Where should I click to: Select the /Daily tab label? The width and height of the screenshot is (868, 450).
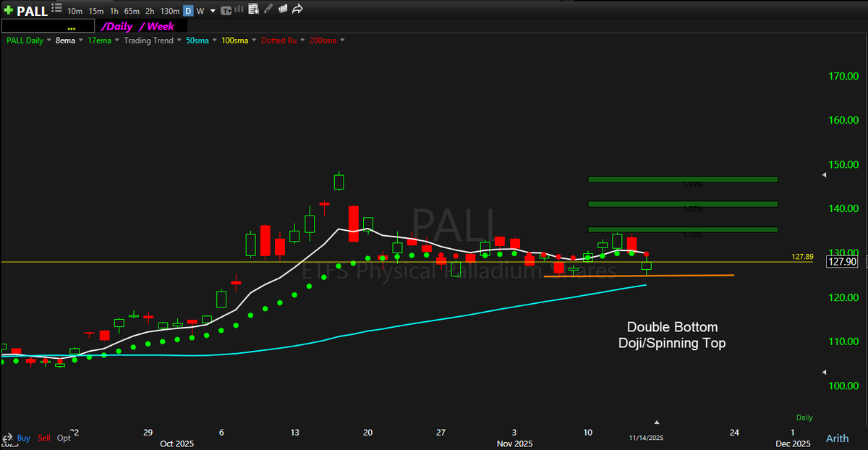(118, 25)
